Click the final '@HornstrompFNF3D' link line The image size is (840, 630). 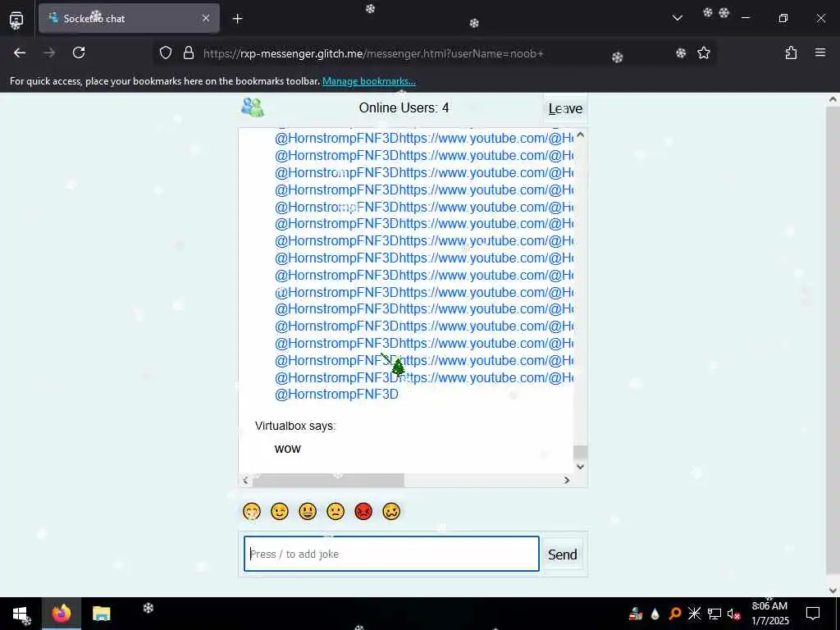pyautogui.click(x=336, y=395)
